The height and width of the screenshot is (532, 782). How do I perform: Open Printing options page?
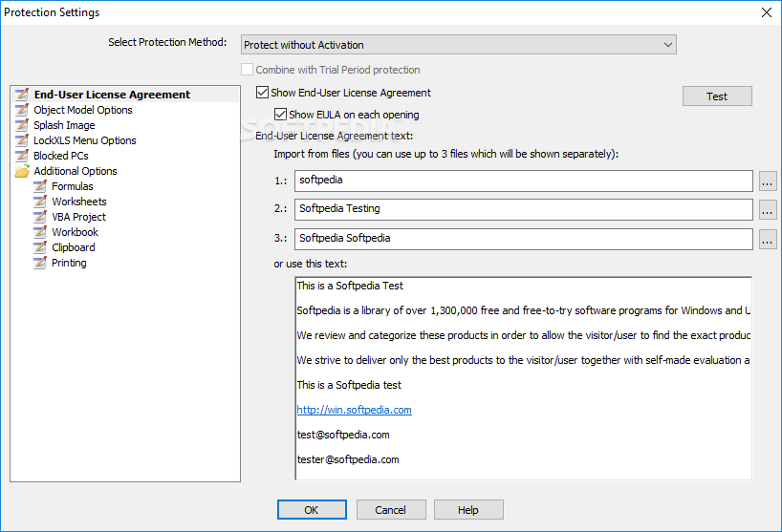(x=69, y=263)
